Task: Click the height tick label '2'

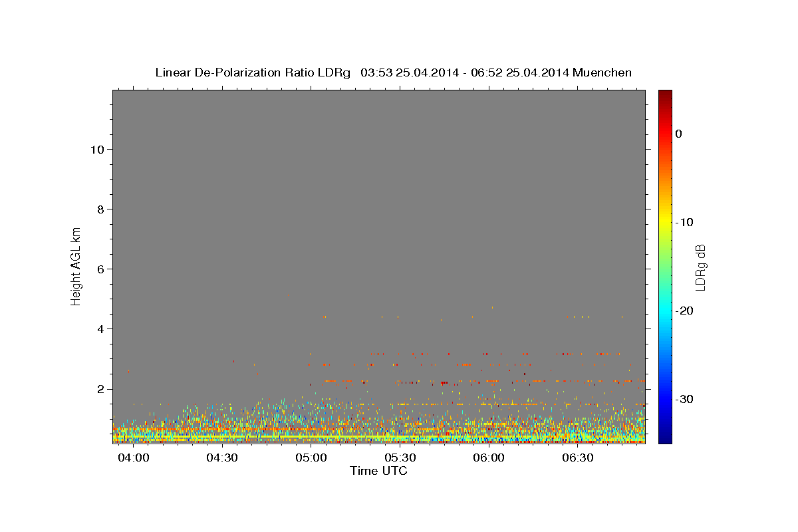Action: point(99,388)
